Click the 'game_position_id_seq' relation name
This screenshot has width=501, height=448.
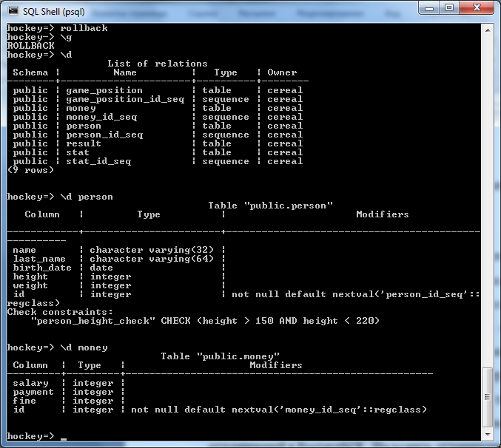pyautogui.click(x=125, y=99)
